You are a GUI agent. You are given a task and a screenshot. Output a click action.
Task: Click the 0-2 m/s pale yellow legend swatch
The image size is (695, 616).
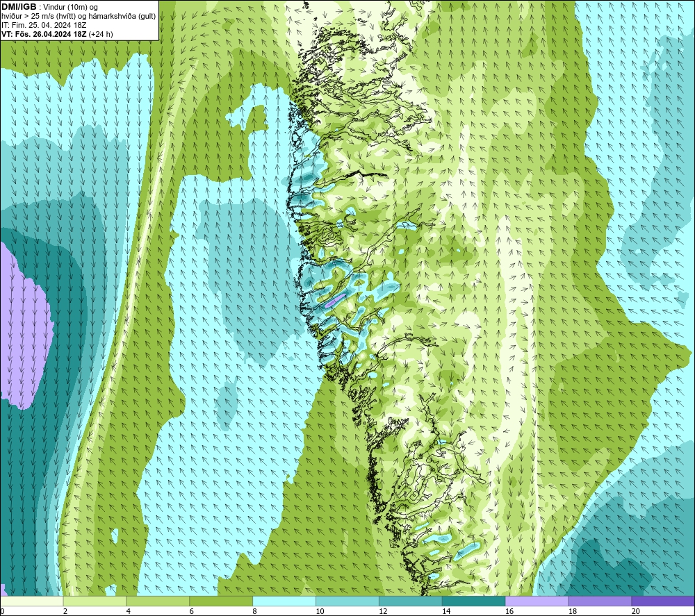pos(32,601)
